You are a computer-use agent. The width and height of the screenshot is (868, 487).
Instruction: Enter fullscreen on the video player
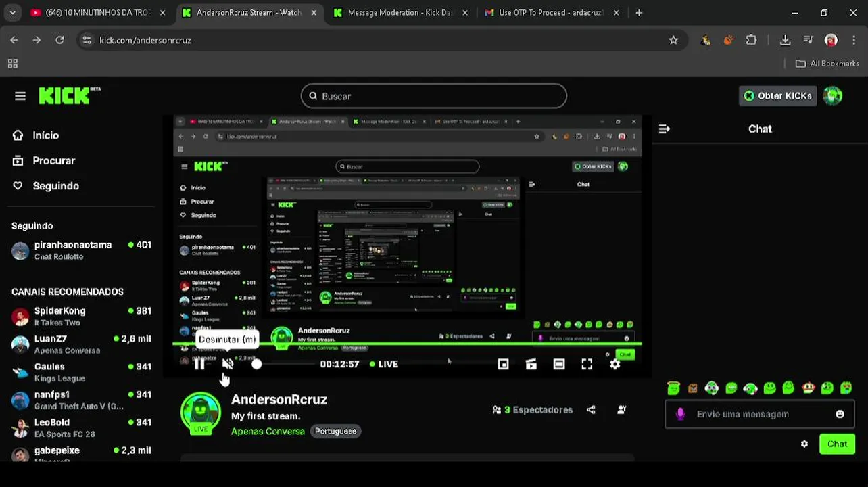587,364
